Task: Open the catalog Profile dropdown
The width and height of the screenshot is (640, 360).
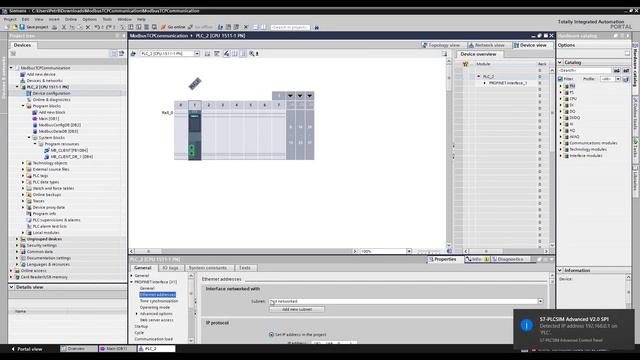Action: pos(618,79)
